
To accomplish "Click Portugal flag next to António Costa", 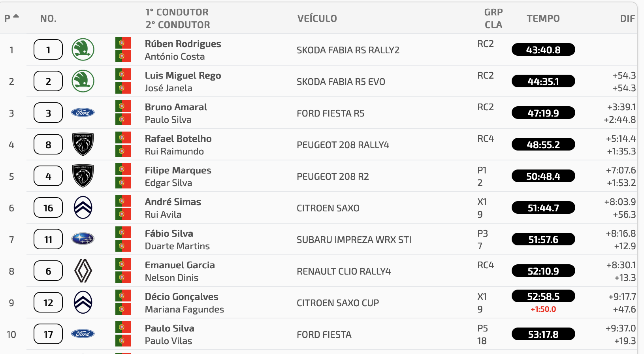I will click(123, 56).
